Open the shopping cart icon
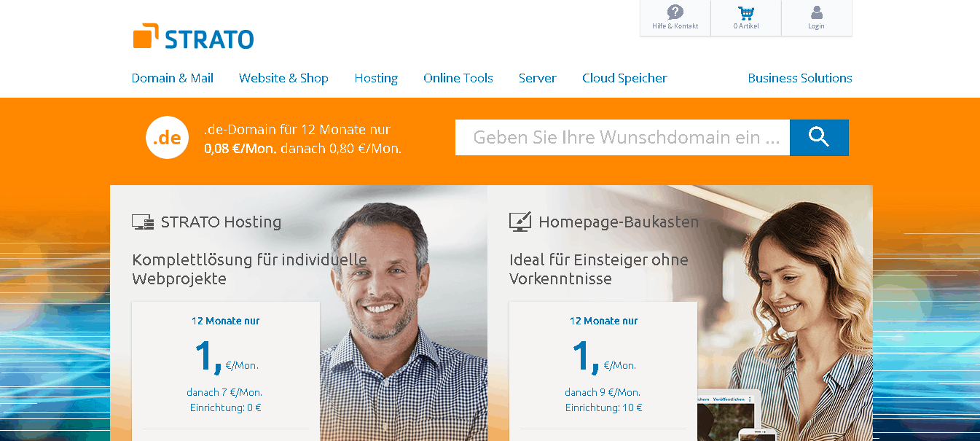 pos(745,12)
